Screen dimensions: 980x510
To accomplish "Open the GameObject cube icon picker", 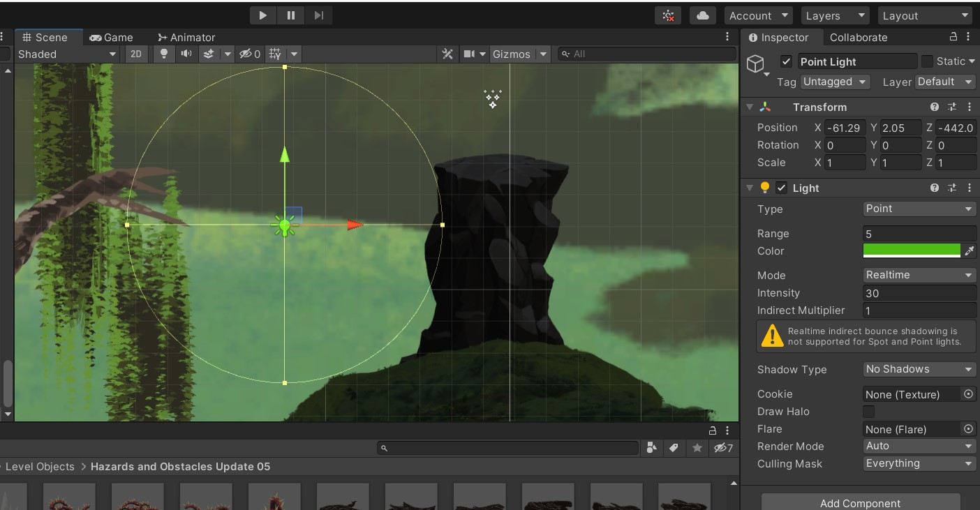I will (757, 66).
